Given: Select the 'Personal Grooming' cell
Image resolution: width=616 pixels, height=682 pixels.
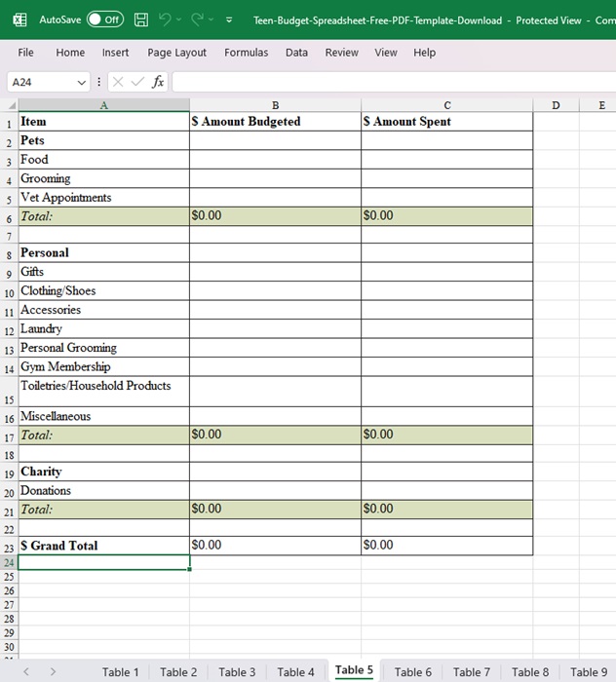Looking at the screenshot, I should pos(104,348).
